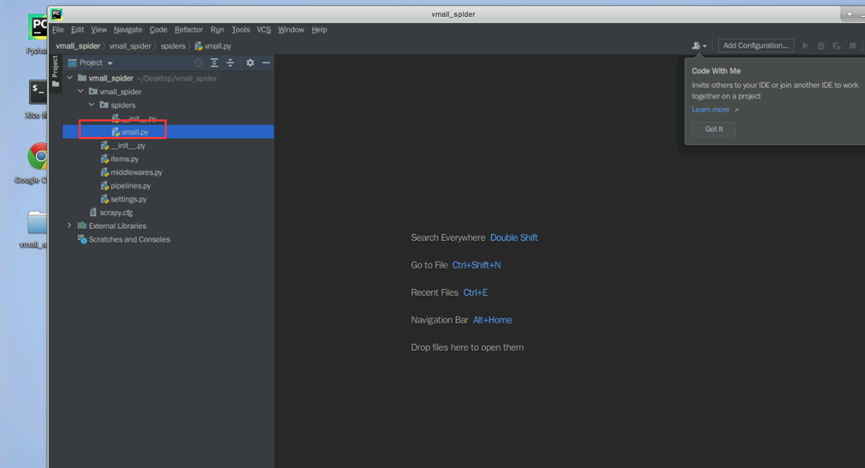Click the Debug bug icon in toolbar
This screenshot has height=468, width=865.
(x=821, y=46)
